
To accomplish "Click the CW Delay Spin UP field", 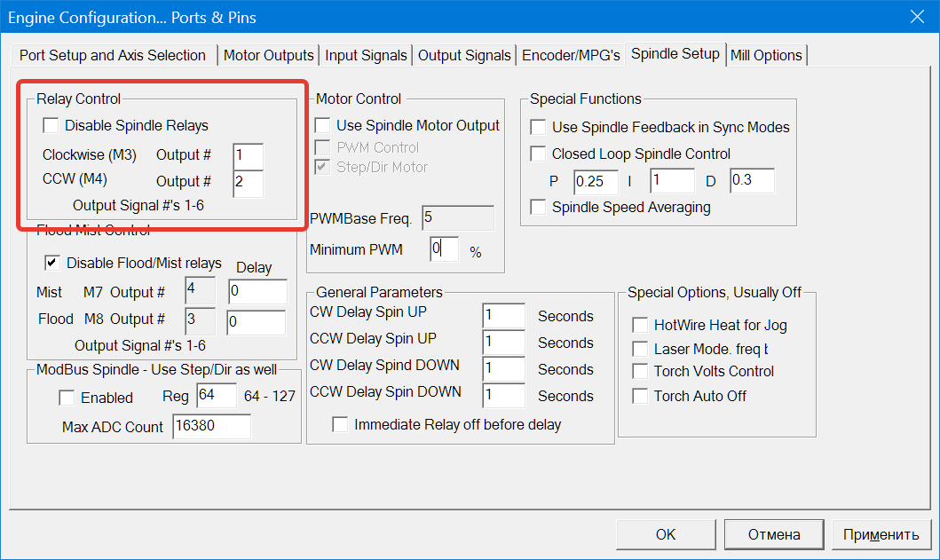I will click(503, 316).
